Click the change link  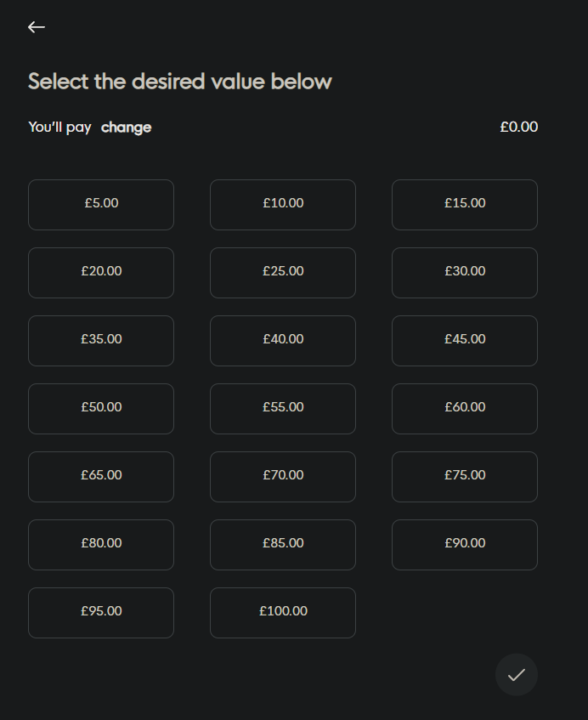click(x=126, y=128)
